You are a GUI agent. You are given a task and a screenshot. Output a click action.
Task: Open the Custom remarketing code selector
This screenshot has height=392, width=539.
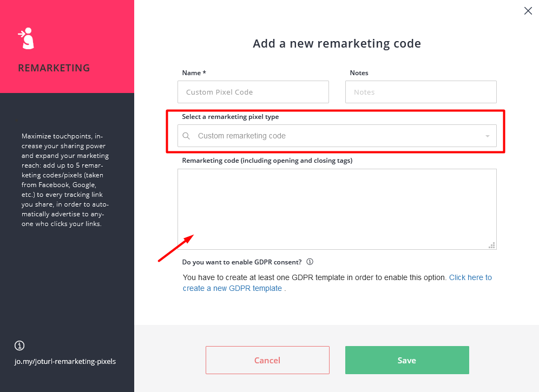pos(337,136)
